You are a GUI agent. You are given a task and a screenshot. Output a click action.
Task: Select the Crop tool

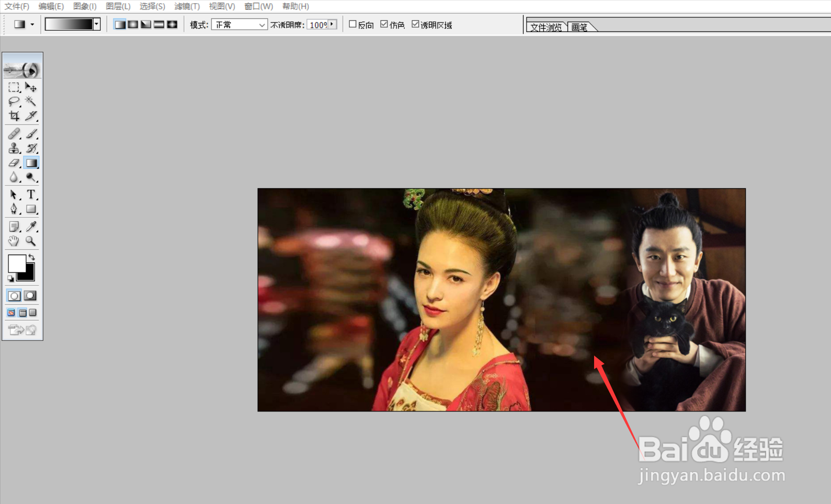pos(14,116)
